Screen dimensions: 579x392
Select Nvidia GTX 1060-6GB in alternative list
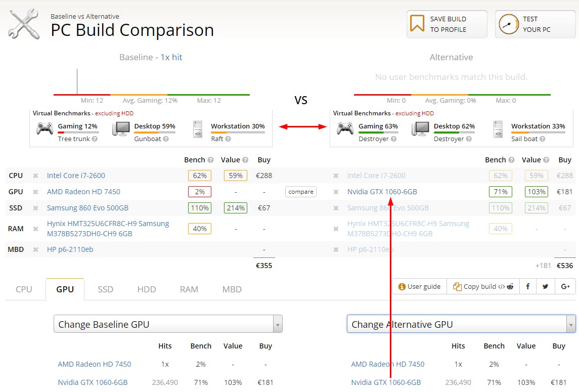pyautogui.click(x=386, y=382)
